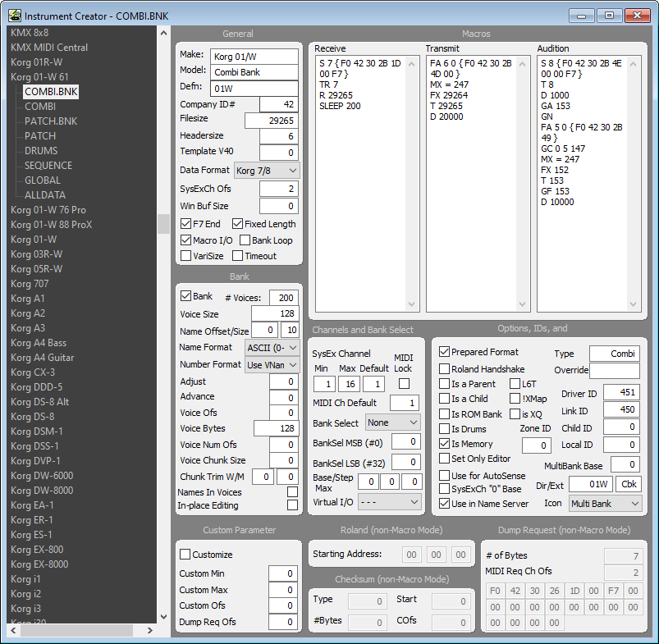659x644 pixels.
Task: Click the Company ID# field
Action: tap(279, 104)
